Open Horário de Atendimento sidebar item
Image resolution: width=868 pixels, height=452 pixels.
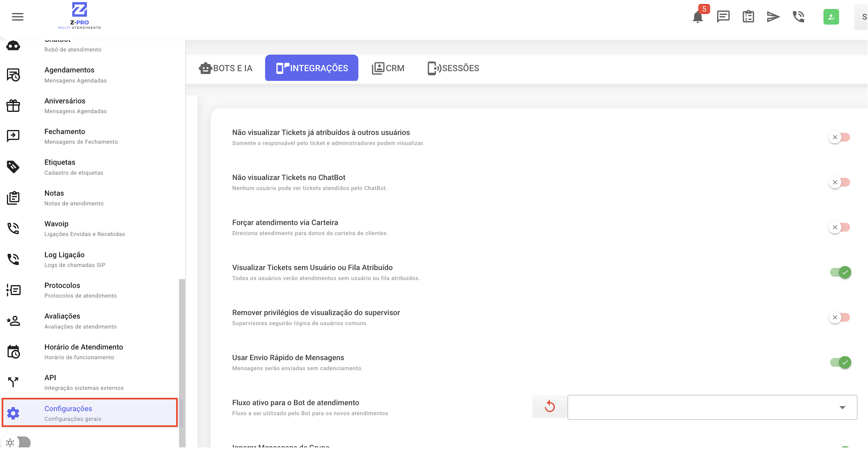pyautogui.click(x=83, y=352)
